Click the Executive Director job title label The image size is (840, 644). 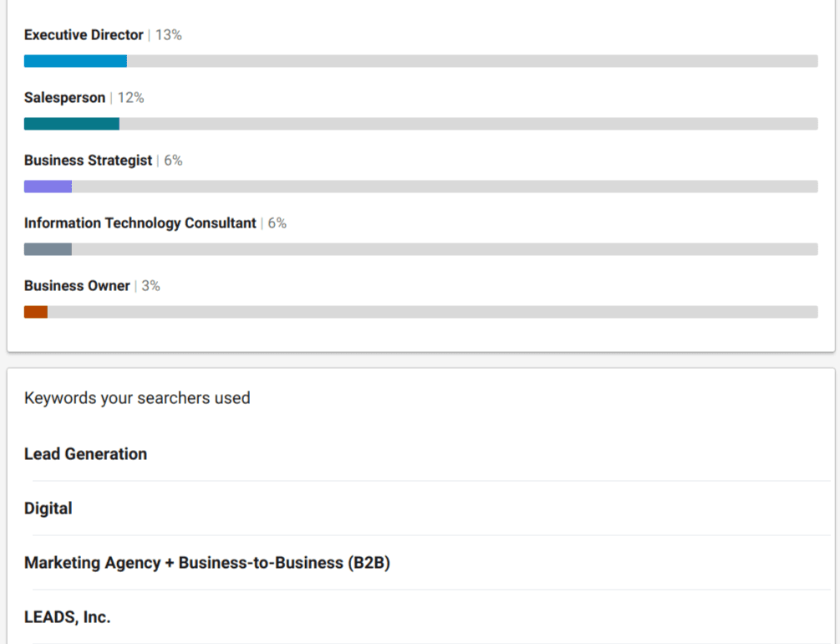[84, 35]
